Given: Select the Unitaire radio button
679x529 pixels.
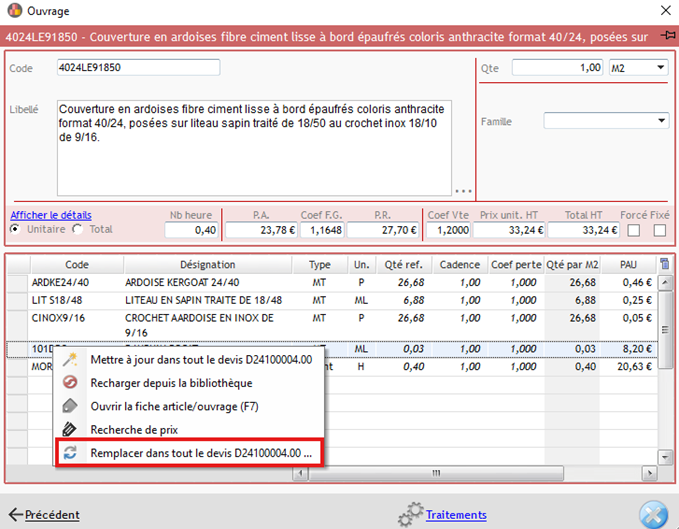Looking at the screenshot, I should point(15,229).
